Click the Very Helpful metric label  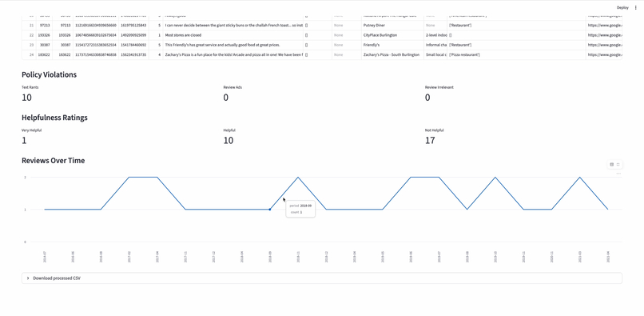pyautogui.click(x=32, y=130)
